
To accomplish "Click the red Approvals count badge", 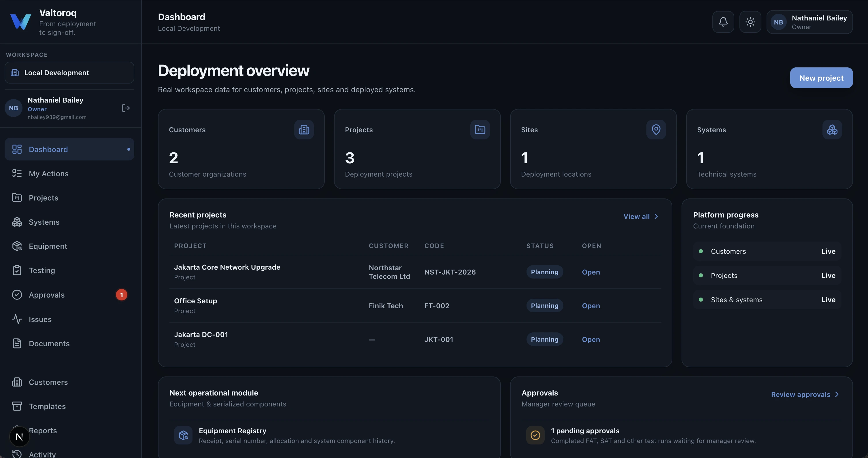I will 122,295.
